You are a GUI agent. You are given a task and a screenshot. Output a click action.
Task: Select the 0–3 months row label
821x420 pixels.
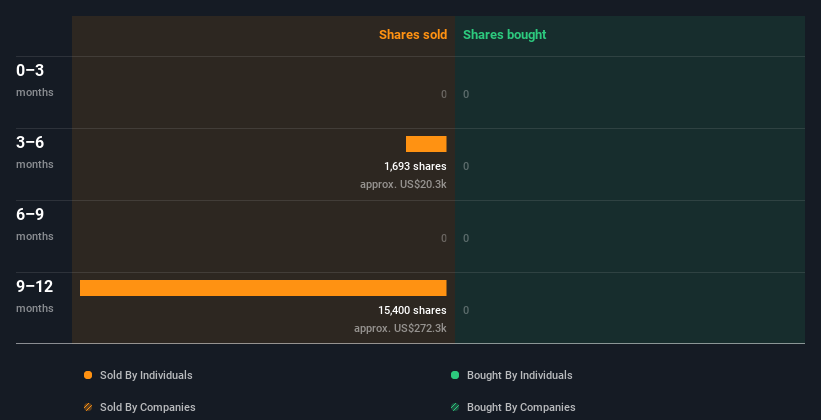(x=35, y=80)
